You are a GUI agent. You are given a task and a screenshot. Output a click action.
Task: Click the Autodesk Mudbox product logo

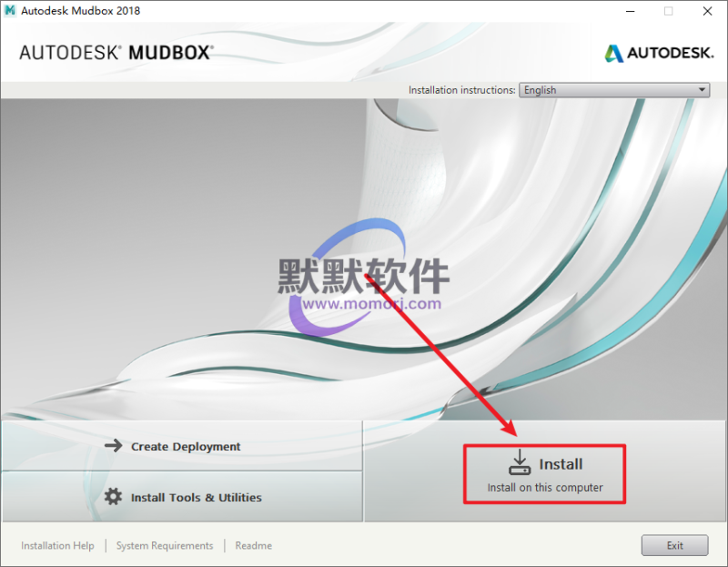(x=116, y=52)
